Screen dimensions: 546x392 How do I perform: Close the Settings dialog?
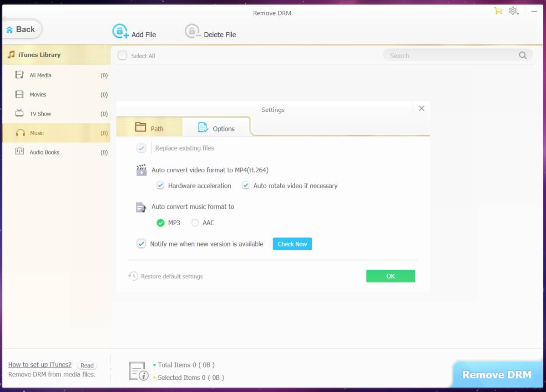pyautogui.click(x=421, y=108)
